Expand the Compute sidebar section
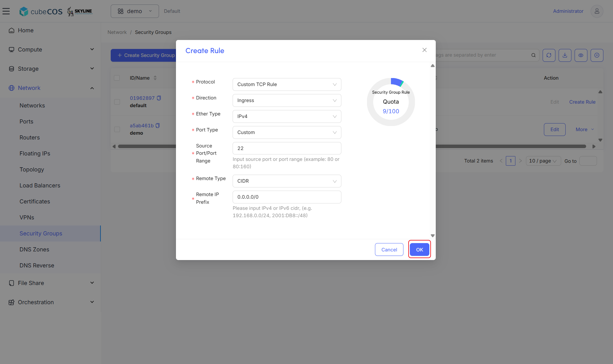Viewport: 613px width, 364px height. coord(50,50)
